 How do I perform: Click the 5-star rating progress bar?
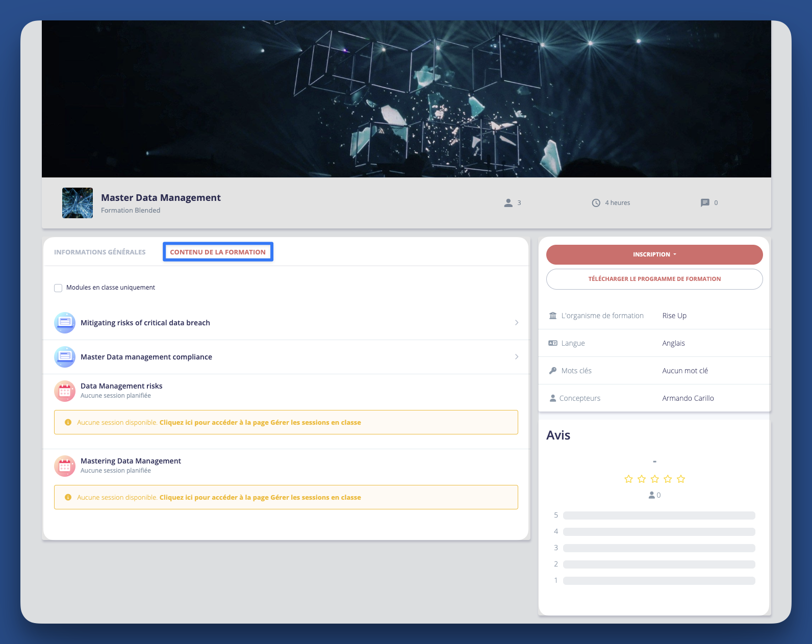(659, 516)
